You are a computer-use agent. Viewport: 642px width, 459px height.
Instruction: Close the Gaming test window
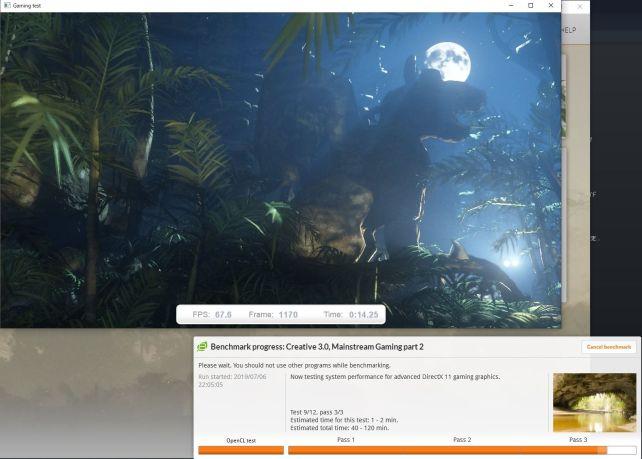click(x=551, y=5)
